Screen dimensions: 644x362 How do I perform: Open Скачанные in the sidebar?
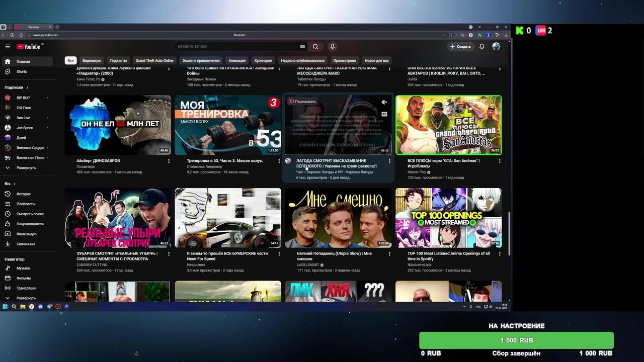(26, 244)
